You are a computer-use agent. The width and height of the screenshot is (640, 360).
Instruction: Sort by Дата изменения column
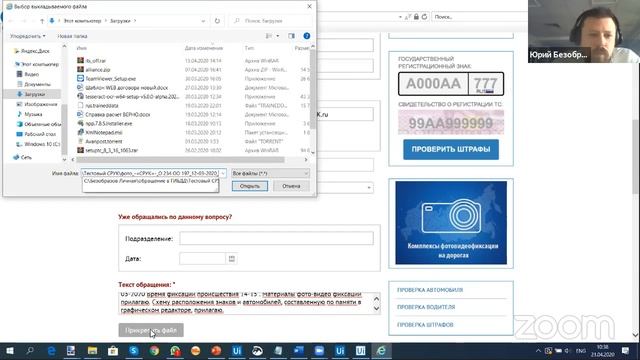point(204,48)
